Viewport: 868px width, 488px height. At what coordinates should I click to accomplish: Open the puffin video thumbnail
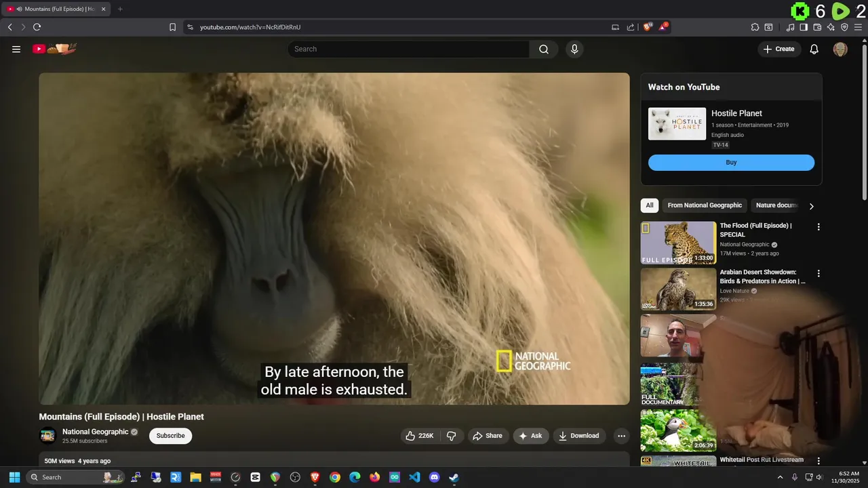coord(678,430)
